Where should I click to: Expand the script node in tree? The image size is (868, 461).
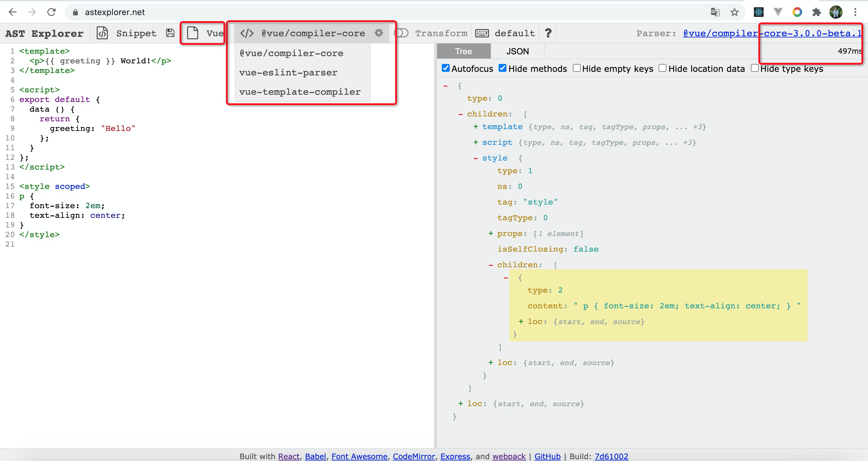[x=475, y=142]
